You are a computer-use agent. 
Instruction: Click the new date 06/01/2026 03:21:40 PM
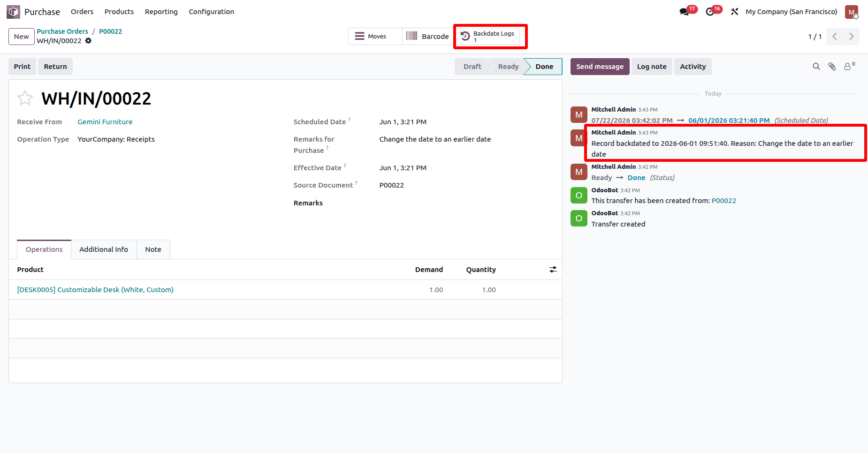pos(729,121)
